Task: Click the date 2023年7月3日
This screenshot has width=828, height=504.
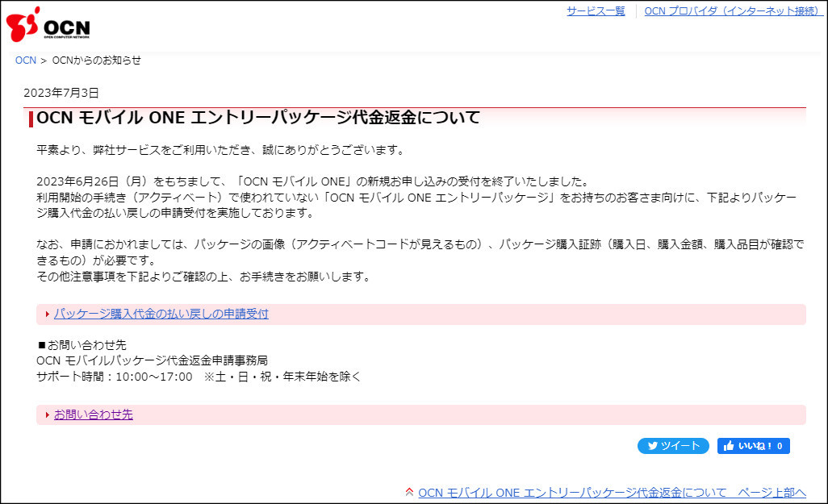Action: 61,93
